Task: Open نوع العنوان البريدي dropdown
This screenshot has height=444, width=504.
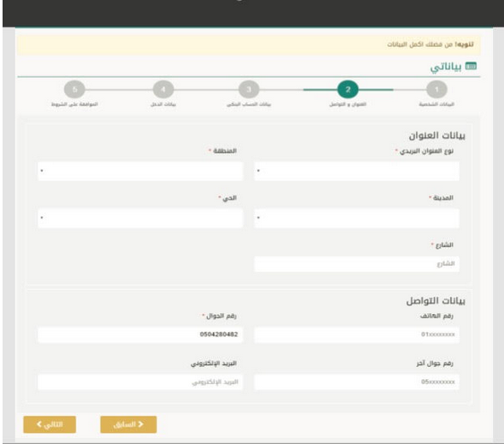Action: pos(357,171)
